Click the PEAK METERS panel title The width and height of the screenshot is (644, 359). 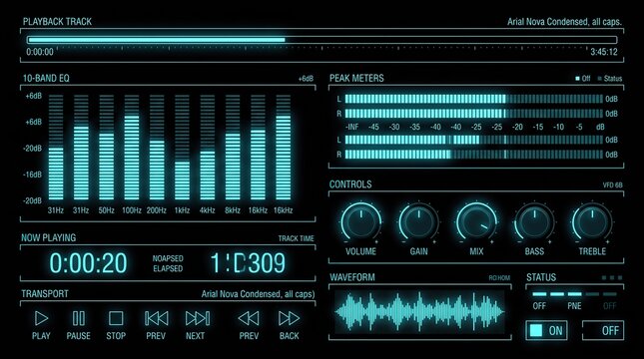(356, 78)
